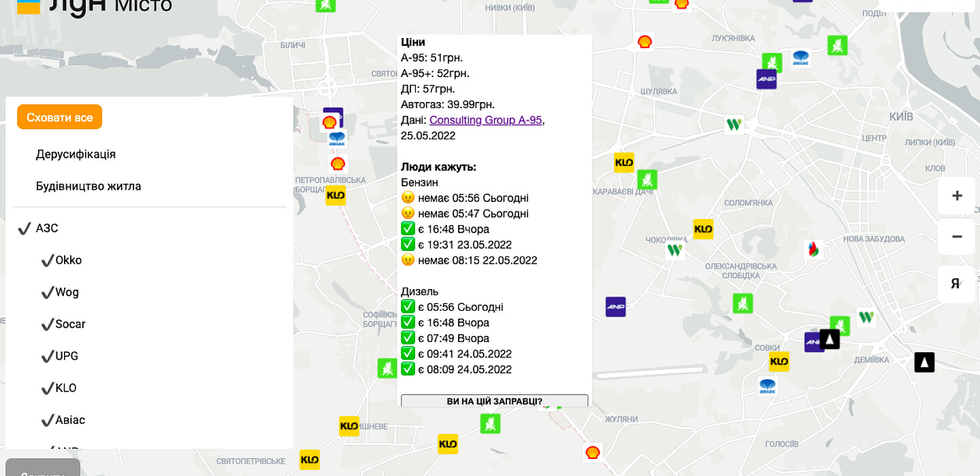Open the Shell station marker near Лук'янівка
The height and width of the screenshot is (476, 980).
[644, 41]
